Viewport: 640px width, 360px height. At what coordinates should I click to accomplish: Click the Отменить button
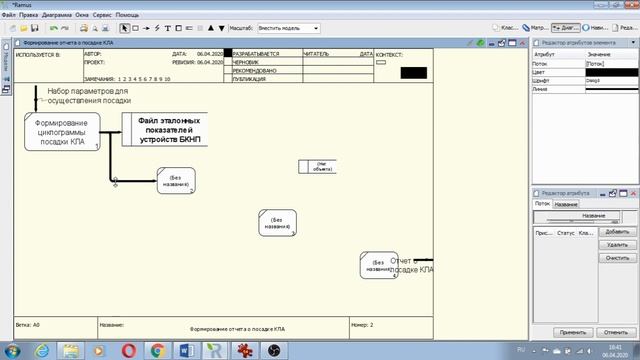pyautogui.click(x=616, y=332)
